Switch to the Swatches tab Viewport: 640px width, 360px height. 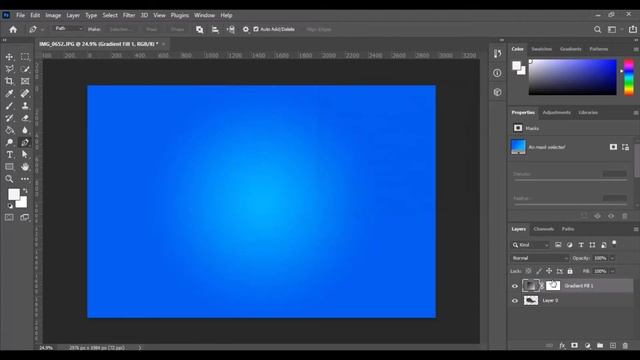[x=542, y=49]
